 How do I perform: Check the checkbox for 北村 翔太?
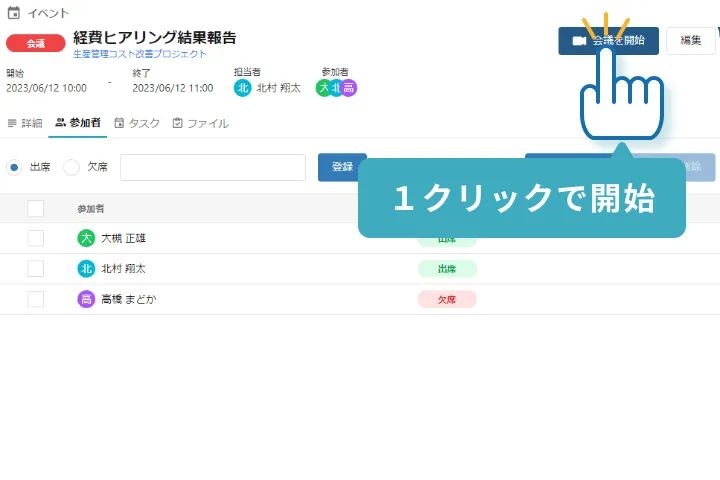(36, 269)
